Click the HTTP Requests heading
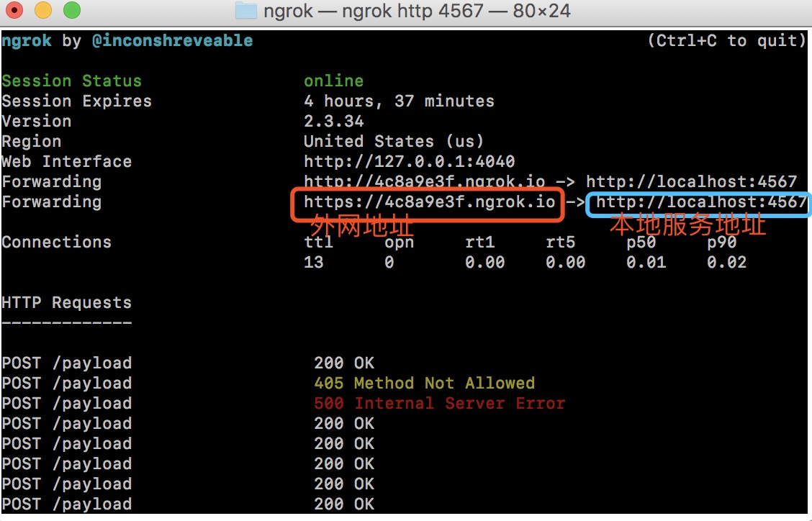This screenshot has width=812, height=521. pos(66,303)
